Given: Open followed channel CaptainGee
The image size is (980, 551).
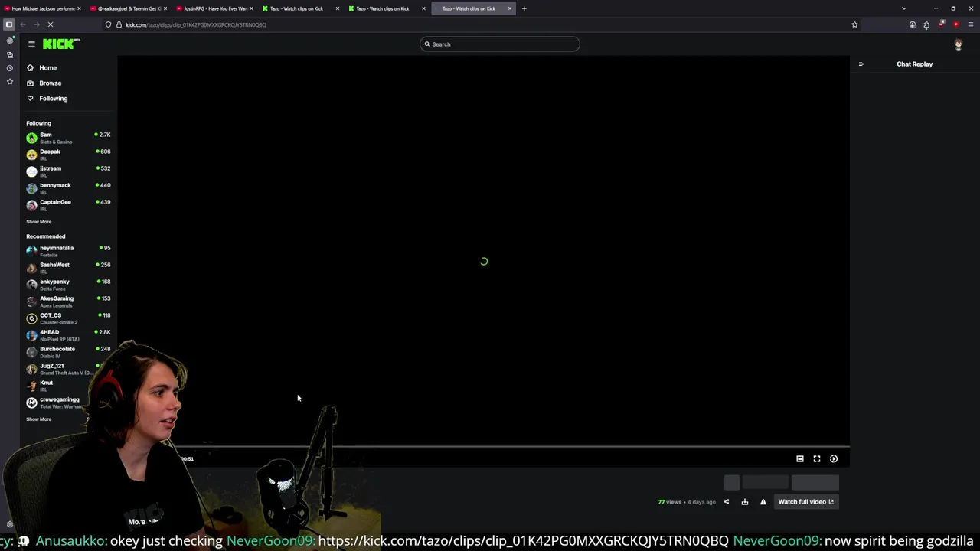Looking at the screenshot, I should click(68, 205).
